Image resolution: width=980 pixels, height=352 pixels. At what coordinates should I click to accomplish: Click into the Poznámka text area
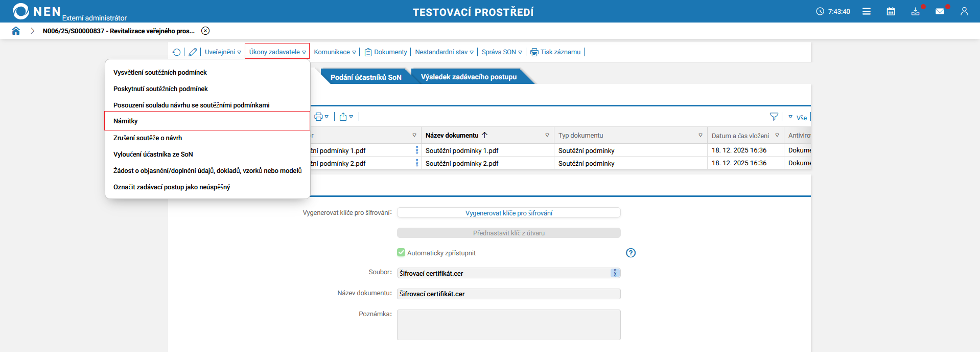pos(508,325)
